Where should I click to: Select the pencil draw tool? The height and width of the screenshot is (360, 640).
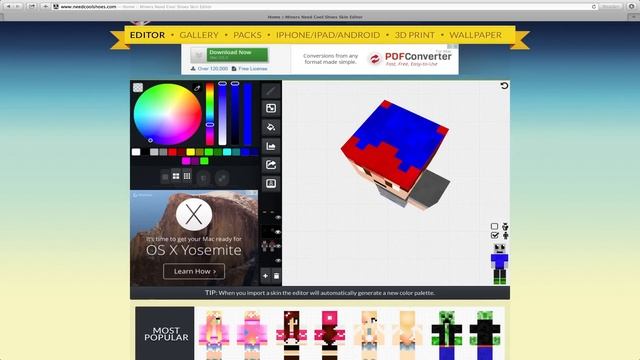pyautogui.click(x=271, y=91)
